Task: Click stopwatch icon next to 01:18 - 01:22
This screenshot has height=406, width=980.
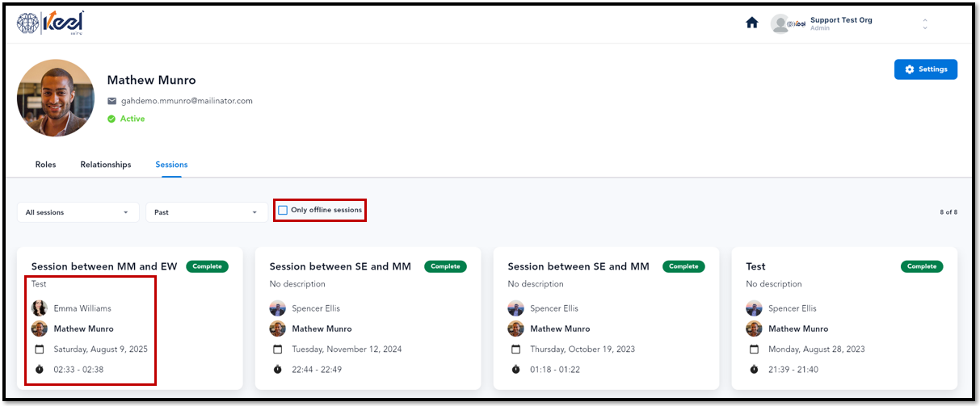Action: [516, 370]
